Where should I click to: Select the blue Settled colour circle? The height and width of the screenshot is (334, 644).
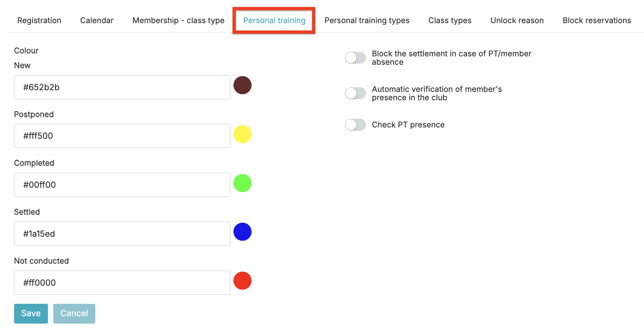[x=242, y=232]
